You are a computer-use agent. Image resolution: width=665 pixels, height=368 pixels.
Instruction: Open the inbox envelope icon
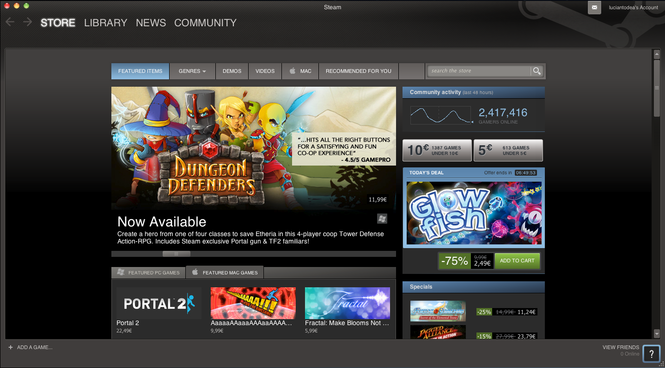[594, 7]
